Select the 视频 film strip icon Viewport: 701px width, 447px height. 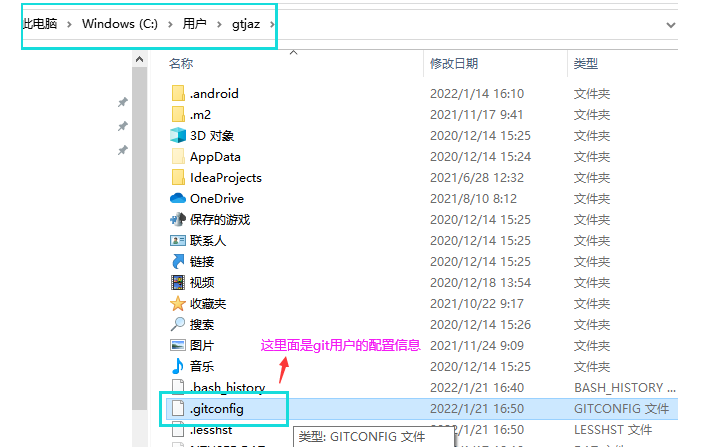click(178, 282)
